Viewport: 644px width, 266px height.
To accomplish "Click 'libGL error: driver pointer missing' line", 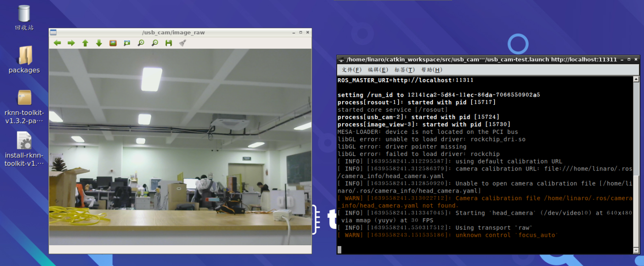I will coord(402,147).
